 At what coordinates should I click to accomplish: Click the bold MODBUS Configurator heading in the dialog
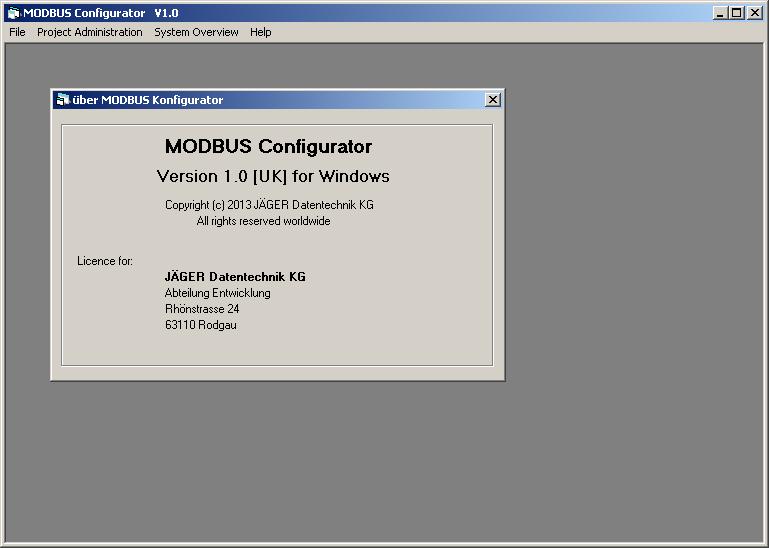point(268,147)
